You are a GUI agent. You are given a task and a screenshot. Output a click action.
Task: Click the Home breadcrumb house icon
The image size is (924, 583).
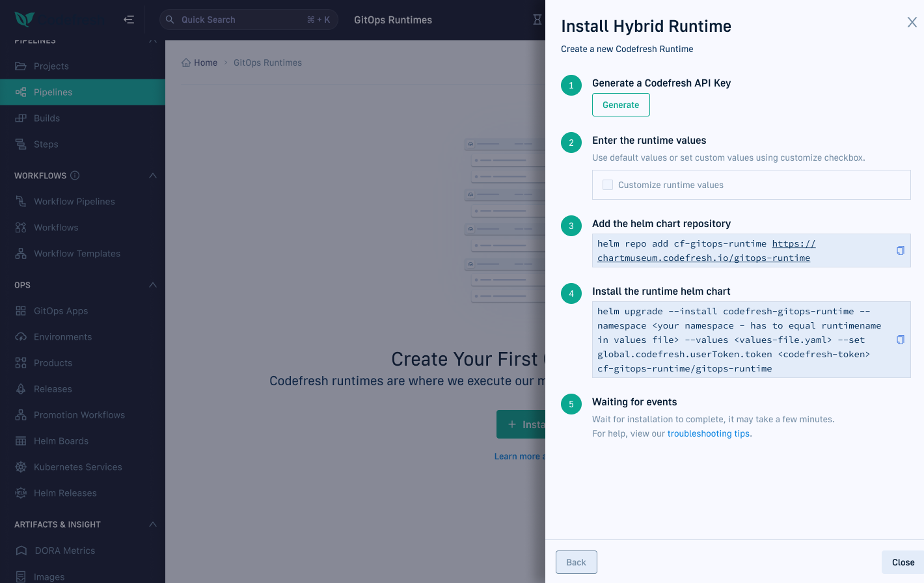point(186,62)
